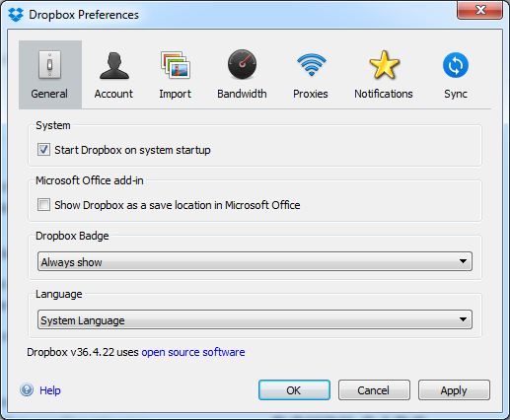Open the open source software link

click(193, 352)
